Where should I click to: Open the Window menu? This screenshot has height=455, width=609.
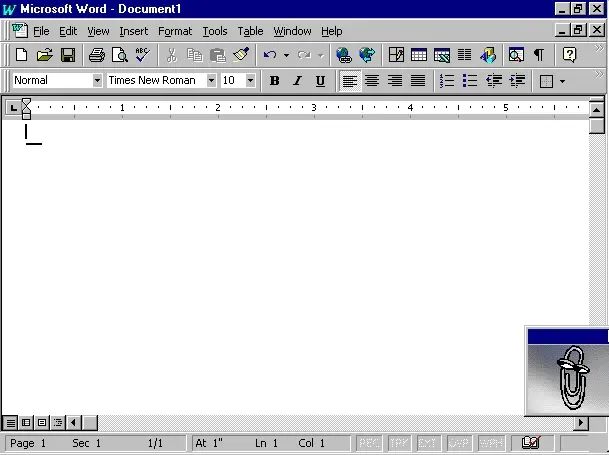(292, 31)
